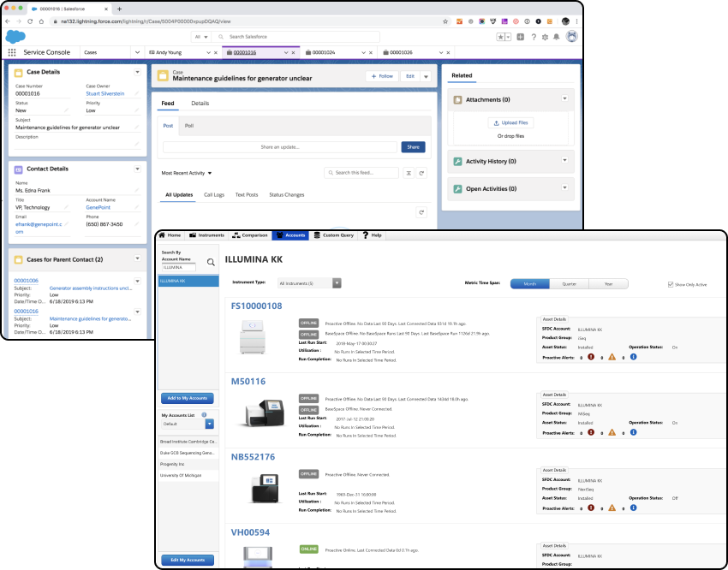Screen dimensions: 728x570
Task: Click the NB552176 instrument image
Action: point(265,488)
